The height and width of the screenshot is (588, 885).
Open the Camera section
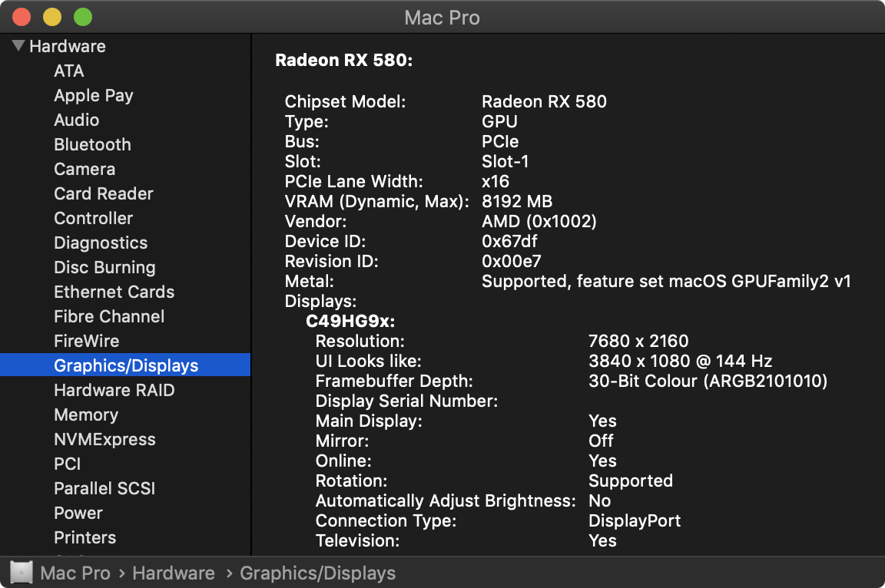pos(85,169)
